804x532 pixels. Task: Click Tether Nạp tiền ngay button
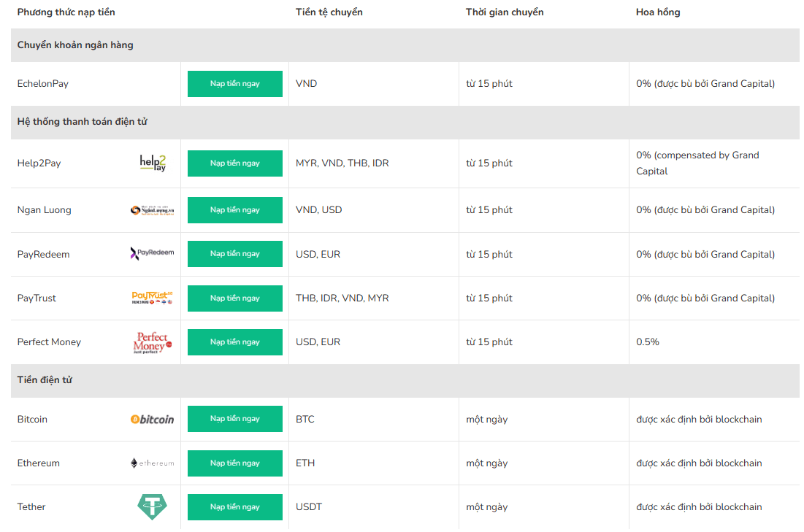[235, 507]
